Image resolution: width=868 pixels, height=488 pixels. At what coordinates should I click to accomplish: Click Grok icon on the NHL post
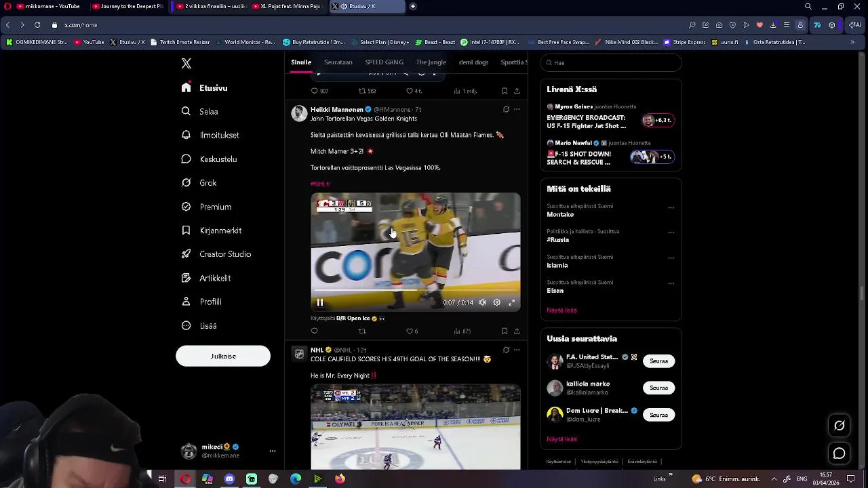[506, 350]
